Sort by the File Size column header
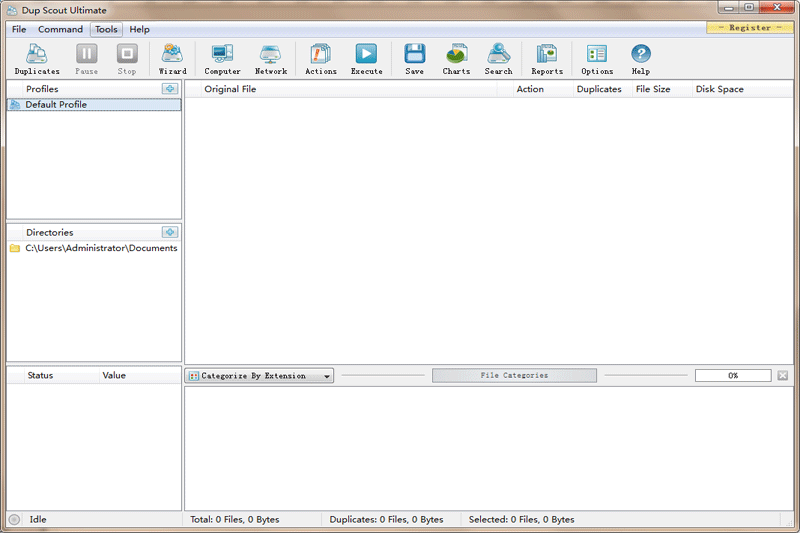 coord(653,89)
